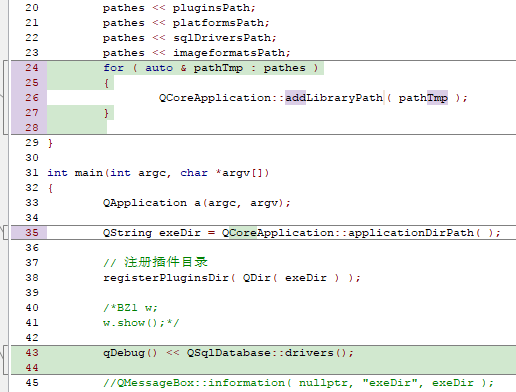Click line number 45 in the gutter
Image resolution: width=516 pixels, height=392 pixels.
tap(32, 383)
